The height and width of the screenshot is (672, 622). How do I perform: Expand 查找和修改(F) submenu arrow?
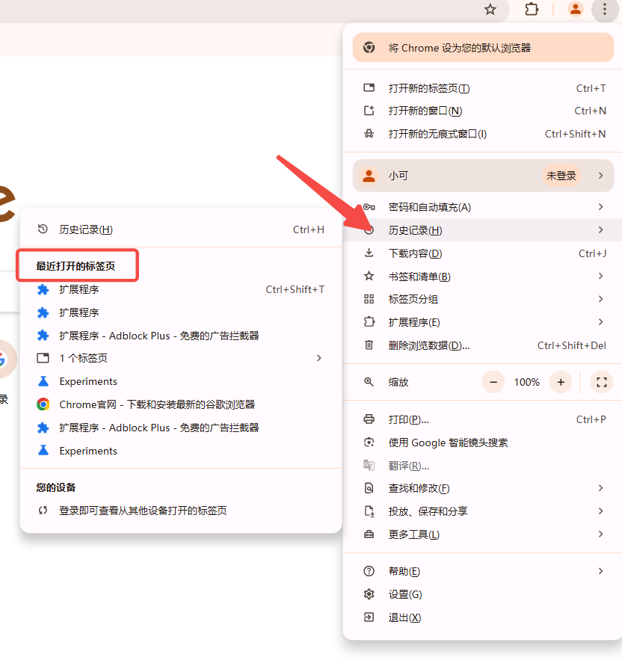[x=600, y=488]
